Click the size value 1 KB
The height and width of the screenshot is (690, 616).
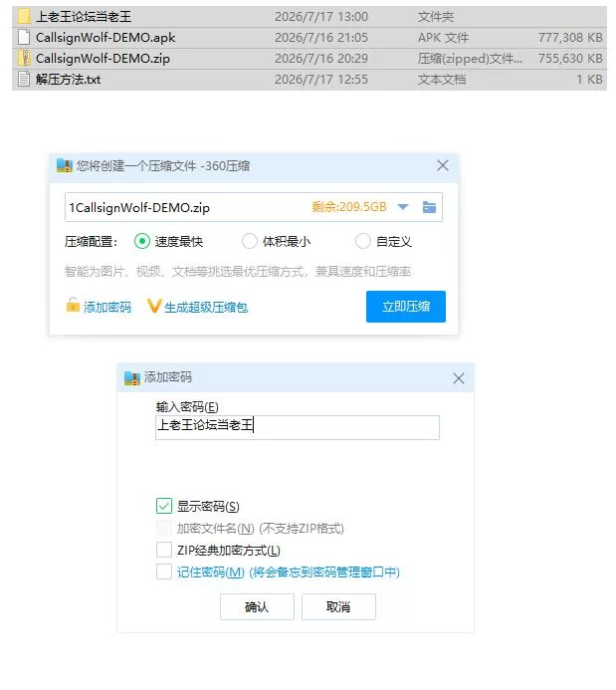[589, 80]
